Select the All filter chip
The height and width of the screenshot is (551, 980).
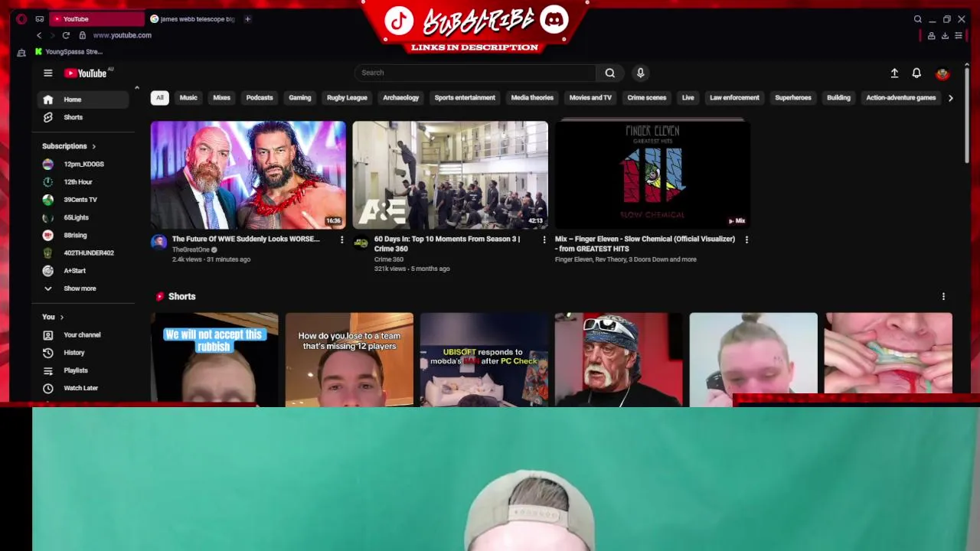pyautogui.click(x=159, y=98)
